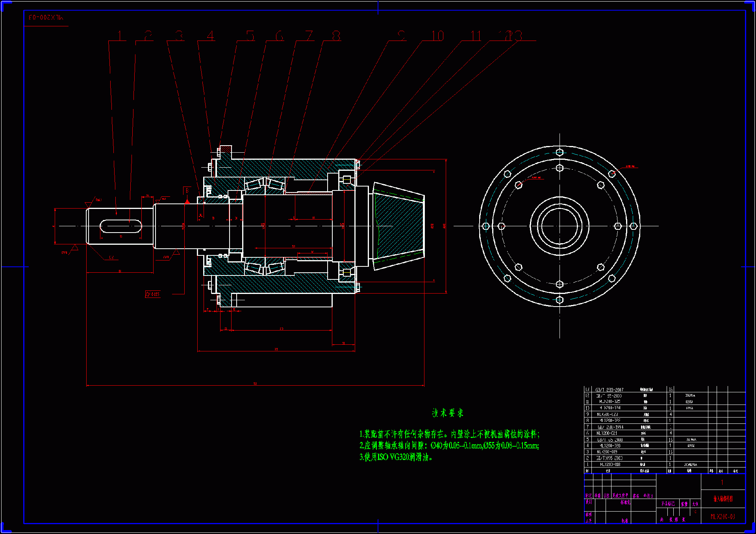Screen dimensions: 756x534
Task: Select the MLX200-020 parts list entry
Action: pos(610,445)
